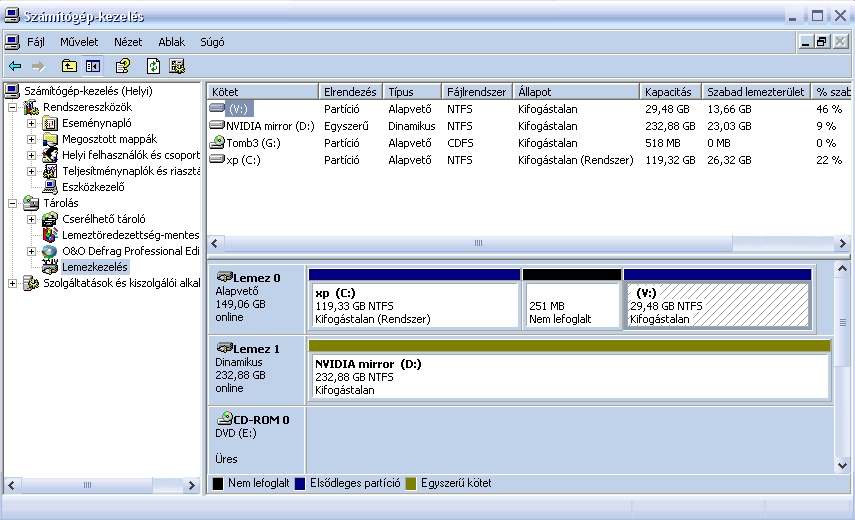
Task: Collapse the Rendszereszközök tree node
Action: [13, 107]
